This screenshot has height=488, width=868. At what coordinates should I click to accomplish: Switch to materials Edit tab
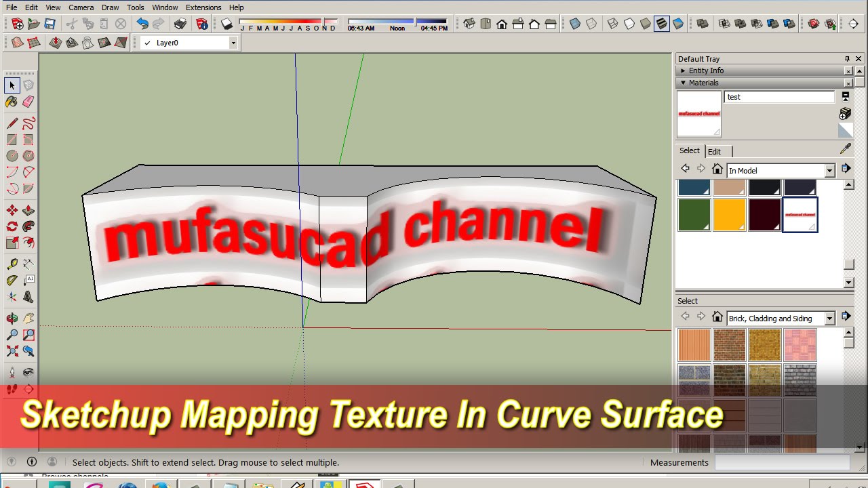715,152
